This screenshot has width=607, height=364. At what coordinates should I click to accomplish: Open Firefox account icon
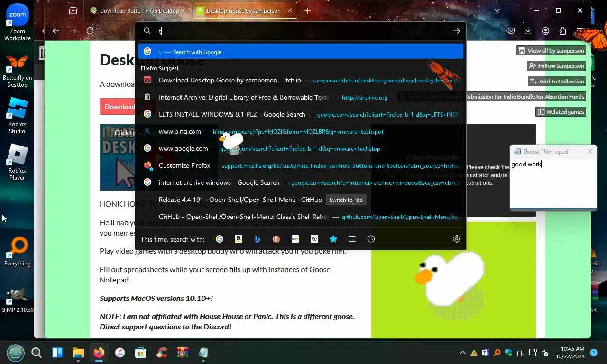tap(545, 31)
